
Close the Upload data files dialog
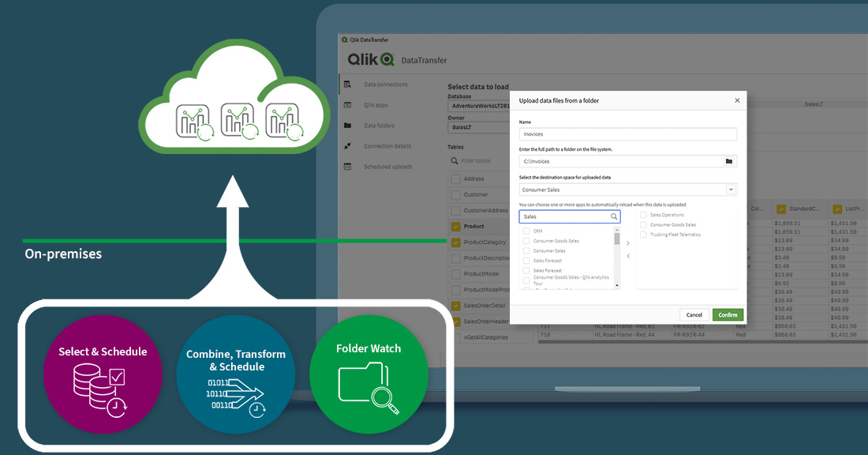point(737,100)
